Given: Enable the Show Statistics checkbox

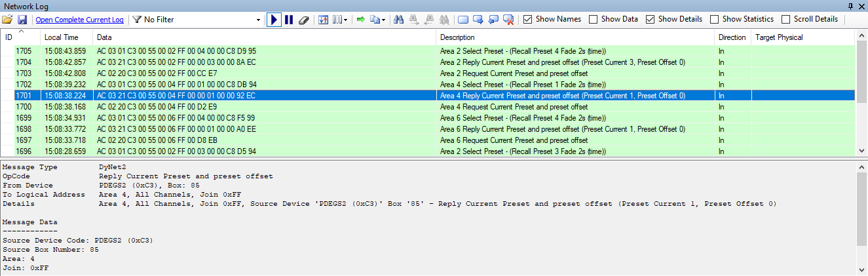Looking at the screenshot, I should point(714,20).
